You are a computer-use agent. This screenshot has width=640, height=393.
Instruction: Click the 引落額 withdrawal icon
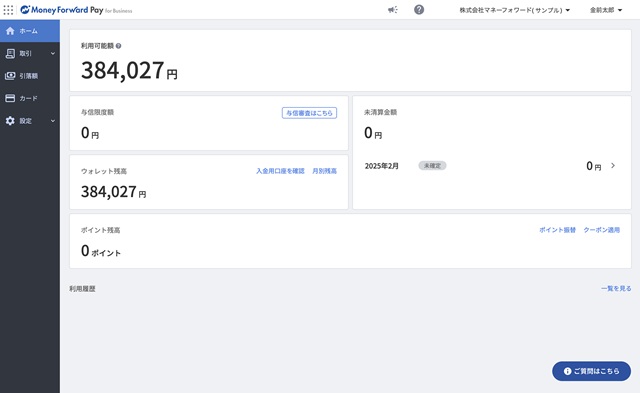point(10,76)
